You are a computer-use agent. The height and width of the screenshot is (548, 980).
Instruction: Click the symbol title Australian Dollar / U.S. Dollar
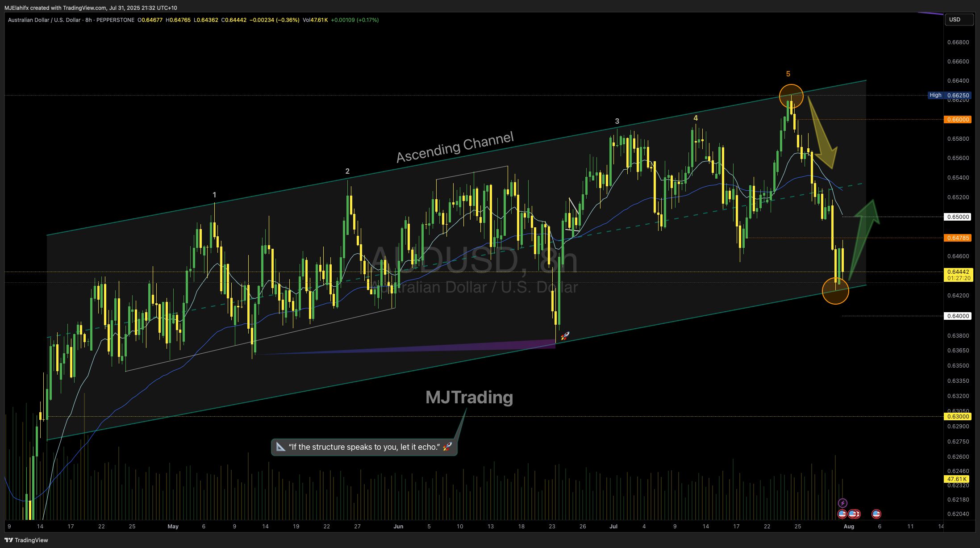pos(44,20)
